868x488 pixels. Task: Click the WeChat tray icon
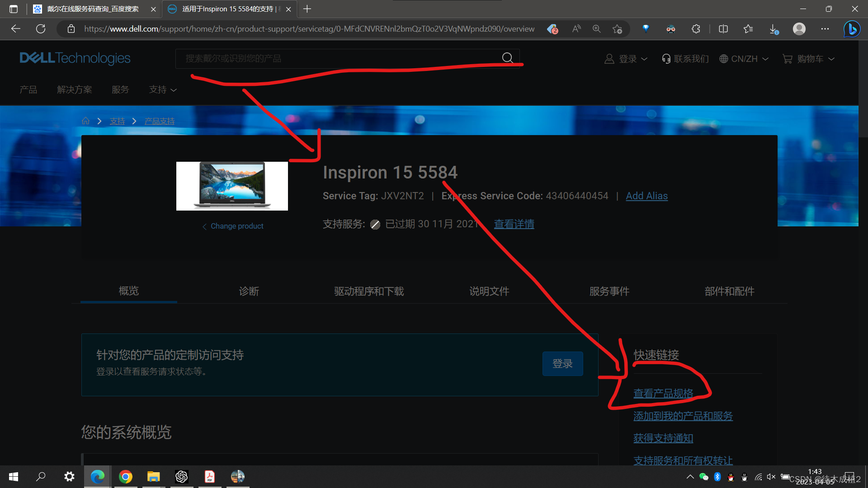pyautogui.click(x=703, y=477)
